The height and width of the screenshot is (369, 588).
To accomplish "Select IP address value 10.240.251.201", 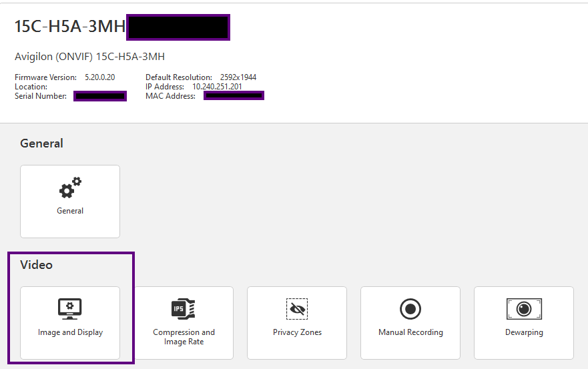I will [x=217, y=87].
